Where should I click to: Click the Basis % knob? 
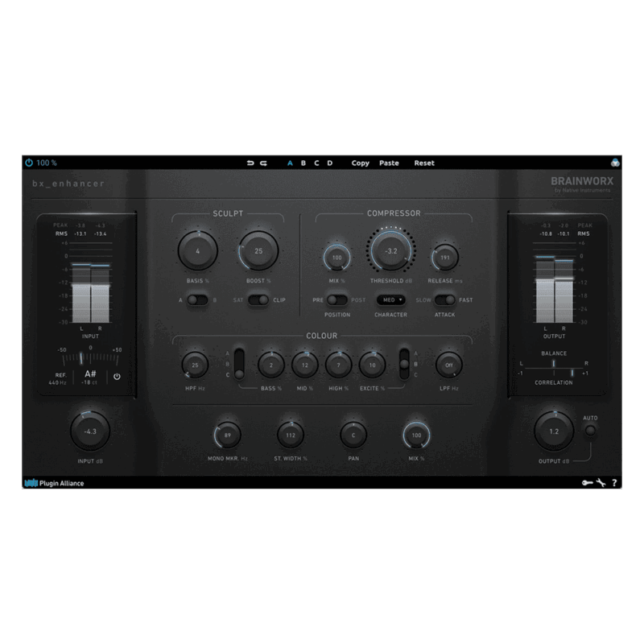tap(197, 251)
